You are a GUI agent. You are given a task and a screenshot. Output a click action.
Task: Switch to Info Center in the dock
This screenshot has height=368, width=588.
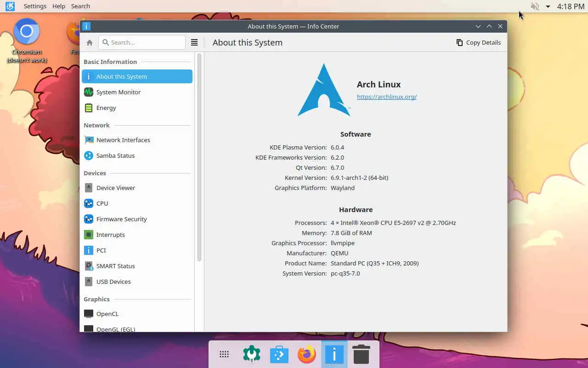coord(334,354)
